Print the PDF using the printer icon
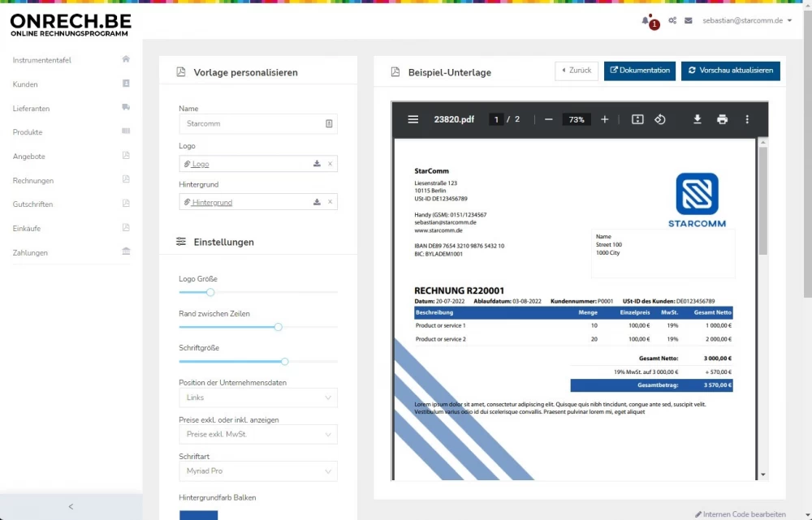The image size is (812, 520). pos(722,119)
